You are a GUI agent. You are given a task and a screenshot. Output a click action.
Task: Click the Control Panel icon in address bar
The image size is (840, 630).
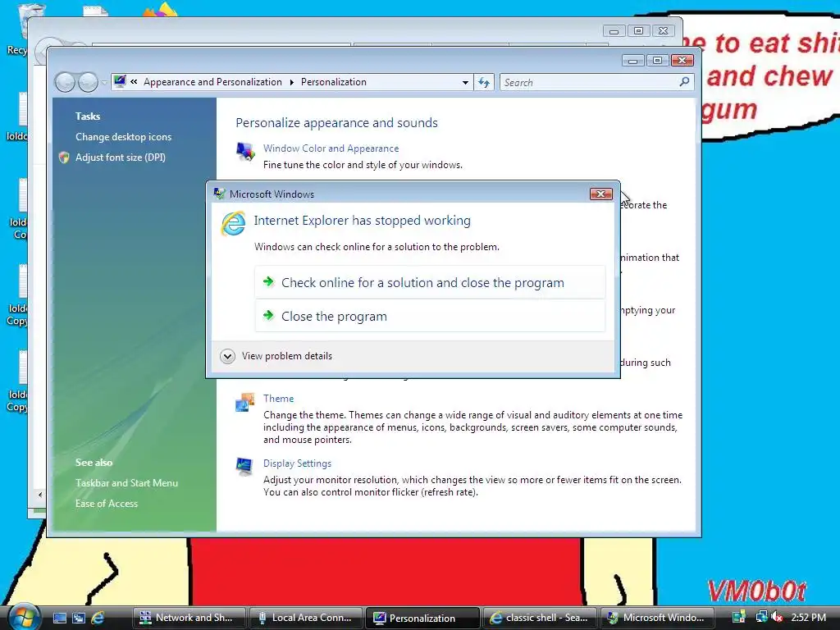tap(120, 81)
